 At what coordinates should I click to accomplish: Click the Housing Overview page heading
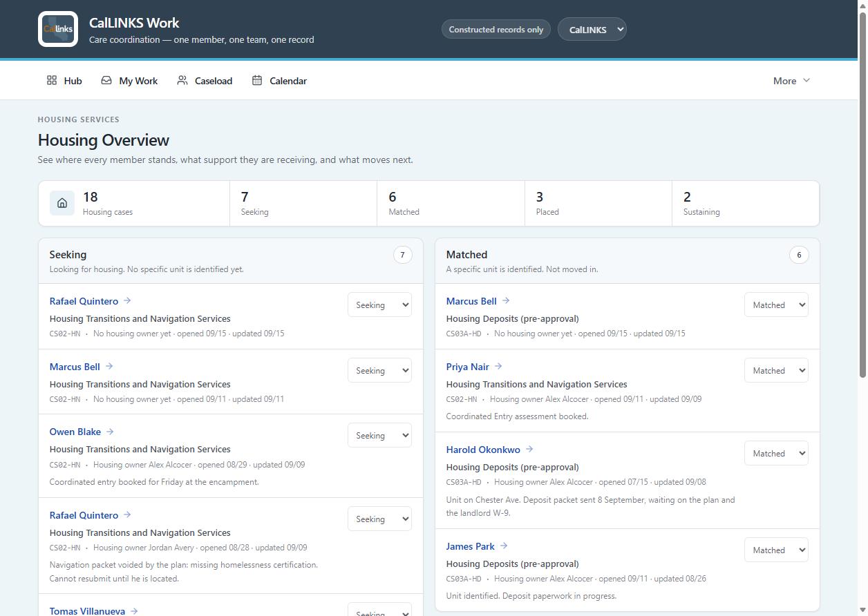click(x=104, y=140)
